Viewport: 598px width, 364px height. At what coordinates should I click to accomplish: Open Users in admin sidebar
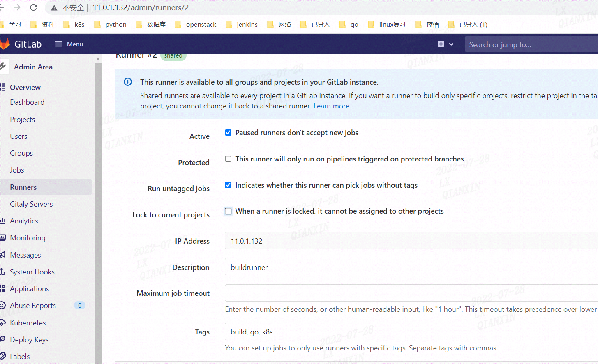(18, 136)
